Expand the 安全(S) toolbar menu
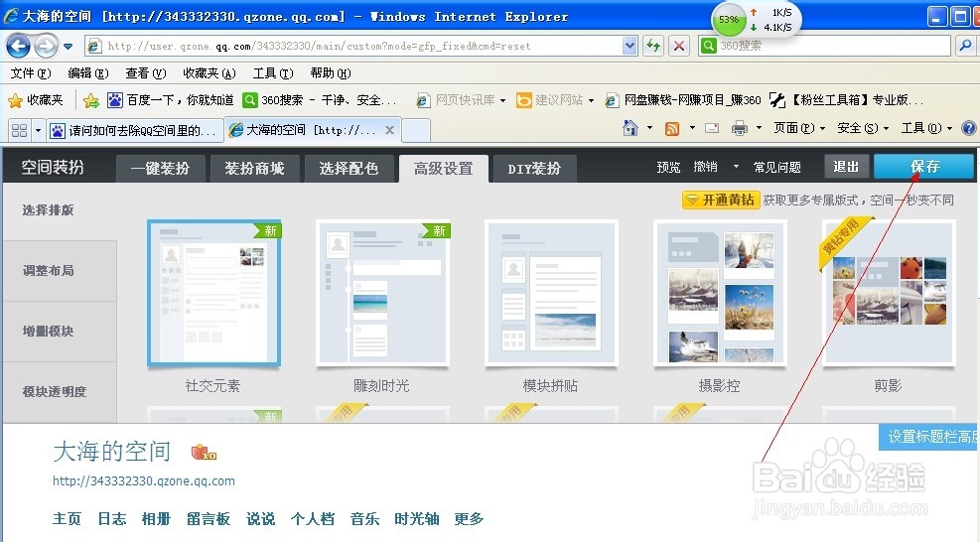The height and width of the screenshot is (542, 980). (x=863, y=128)
